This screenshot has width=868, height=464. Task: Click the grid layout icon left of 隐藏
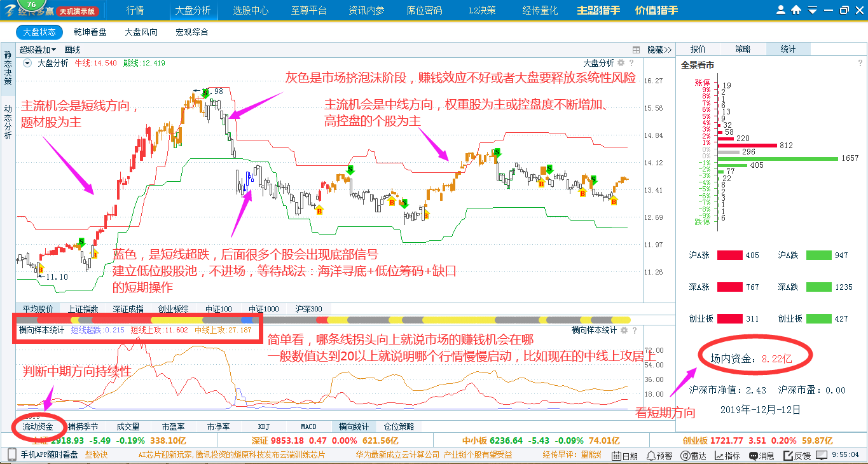click(636, 50)
